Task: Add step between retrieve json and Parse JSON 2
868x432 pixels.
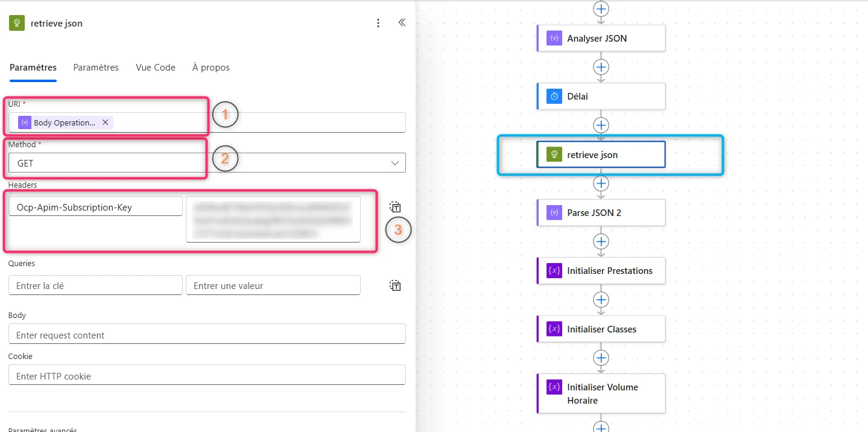Action: coord(601,183)
